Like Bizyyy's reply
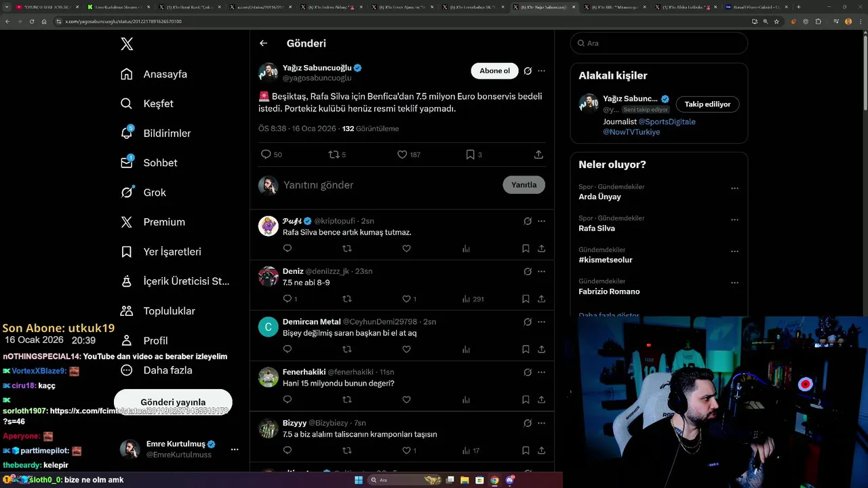 (x=409, y=451)
